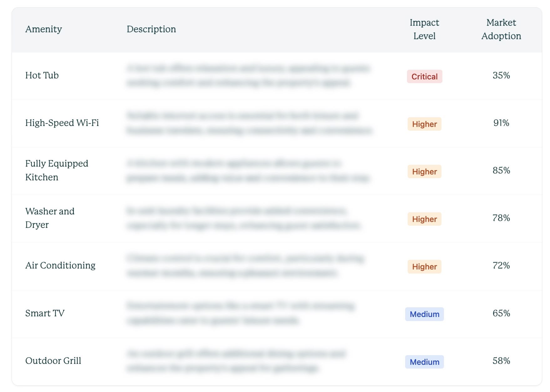Screen dimensions: 550x392
Task: Click the Impact Level column header
Action: coord(424,29)
